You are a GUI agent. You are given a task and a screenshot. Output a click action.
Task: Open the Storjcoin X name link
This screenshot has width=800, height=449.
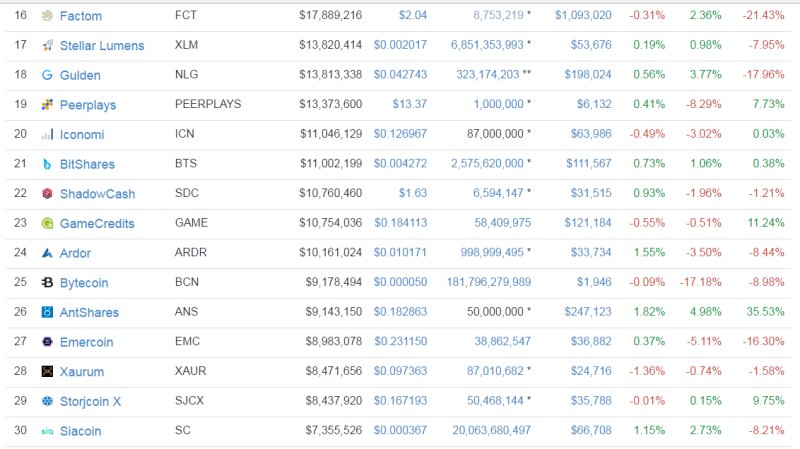[x=90, y=402]
